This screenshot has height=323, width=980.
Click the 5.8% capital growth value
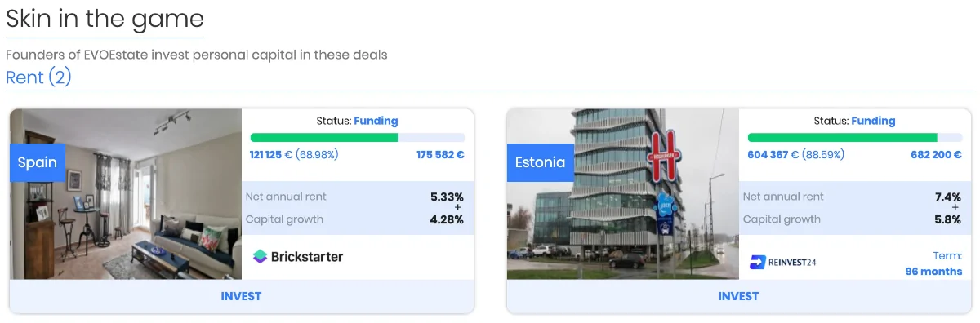(948, 219)
